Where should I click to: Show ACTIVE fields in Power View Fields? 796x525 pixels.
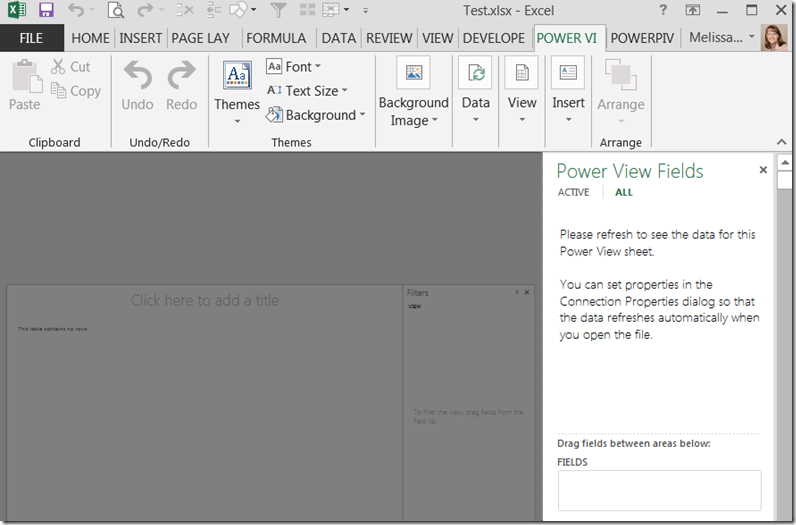point(574,192)
